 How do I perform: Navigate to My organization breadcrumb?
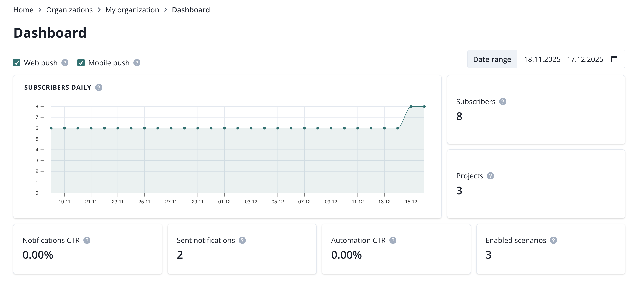(x=132, y=10)
